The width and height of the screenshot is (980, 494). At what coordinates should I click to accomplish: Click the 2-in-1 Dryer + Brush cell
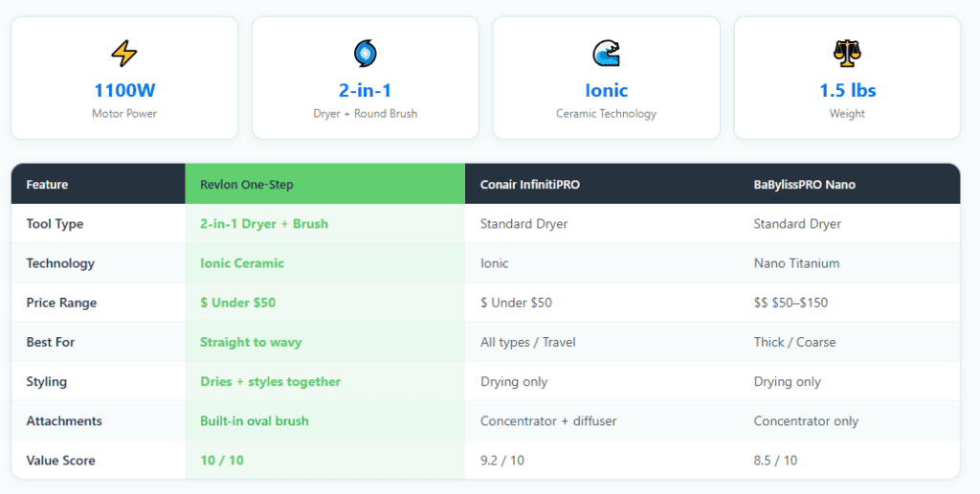(x=325, y=224)
